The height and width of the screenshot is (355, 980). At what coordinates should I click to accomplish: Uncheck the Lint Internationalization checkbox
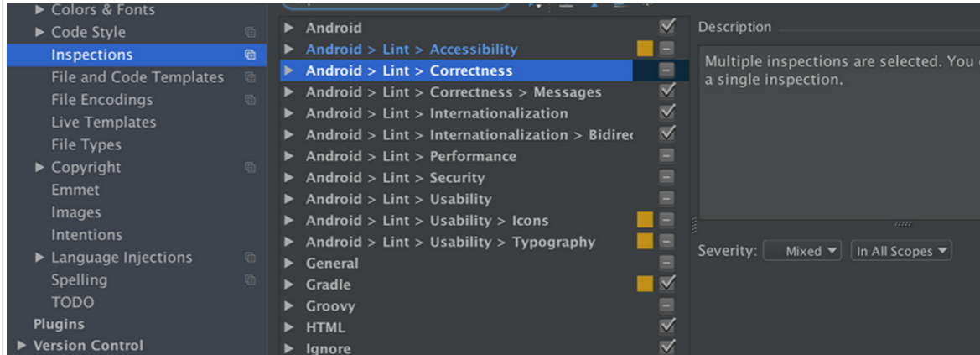pyautogui.click(x=666, y=112)
